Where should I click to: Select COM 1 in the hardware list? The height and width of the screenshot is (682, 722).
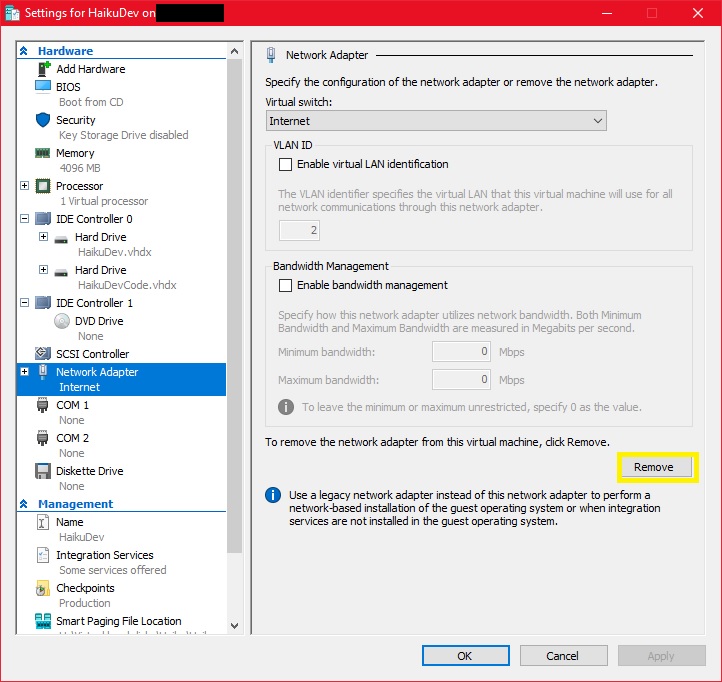(72, 405)
